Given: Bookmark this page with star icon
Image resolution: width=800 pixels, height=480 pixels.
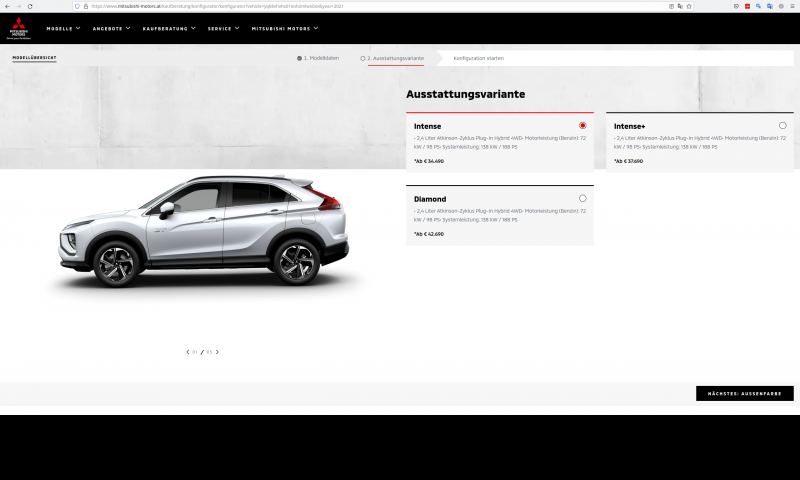Looking at the screenshot, I should (689, 6).
